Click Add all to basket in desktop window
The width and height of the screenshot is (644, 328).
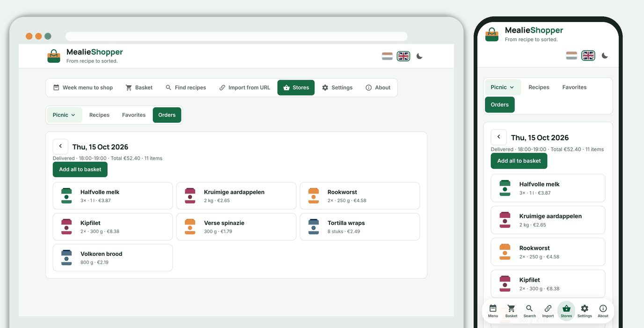(x=80, y=169)
